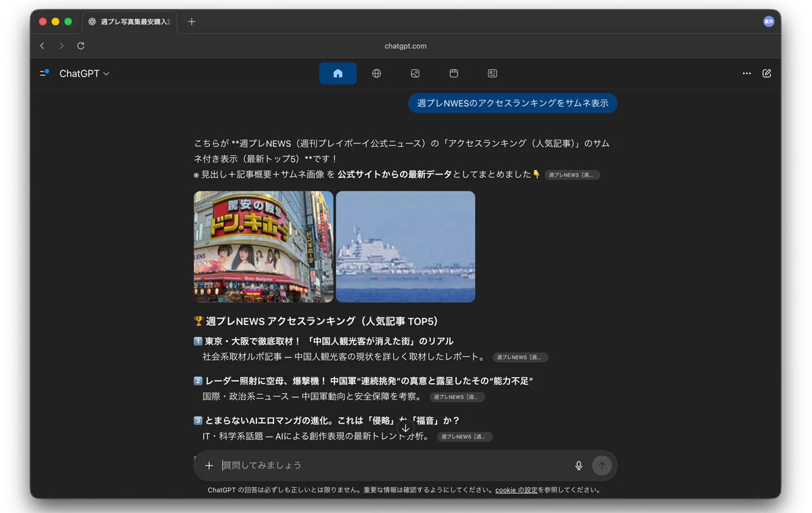The image size is (812, 513).
Task: Open a new browser tab with the plus
Action: click(191, 21)
